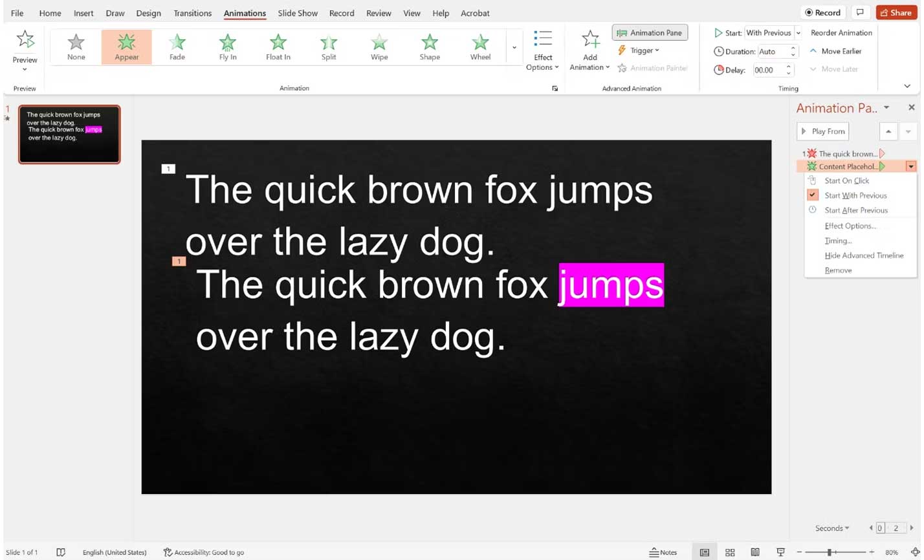Apply the Wheel animation effect

[x=480, y=45]
